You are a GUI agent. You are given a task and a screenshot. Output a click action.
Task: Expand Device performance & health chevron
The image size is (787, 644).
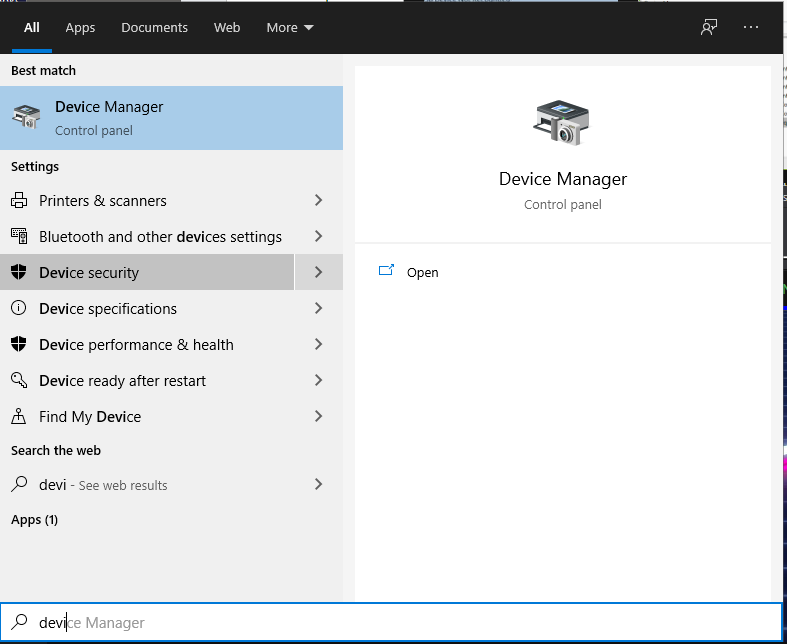[318, 344]
